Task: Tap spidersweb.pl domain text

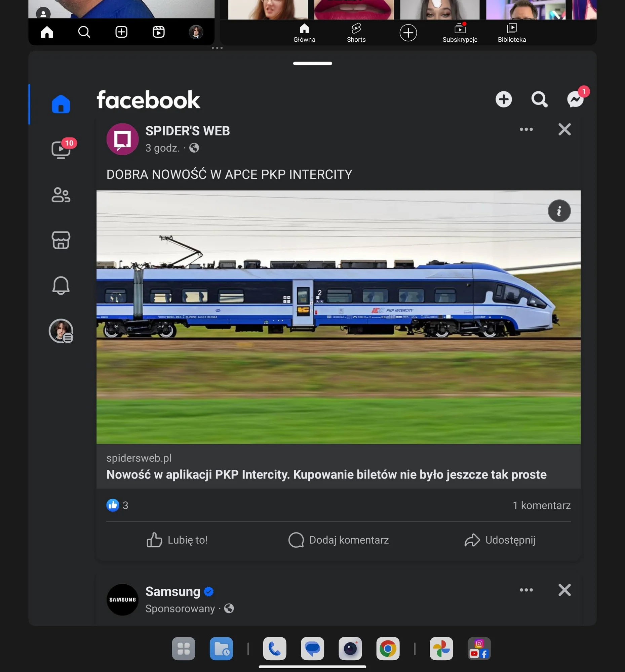Action: point(139,458)
